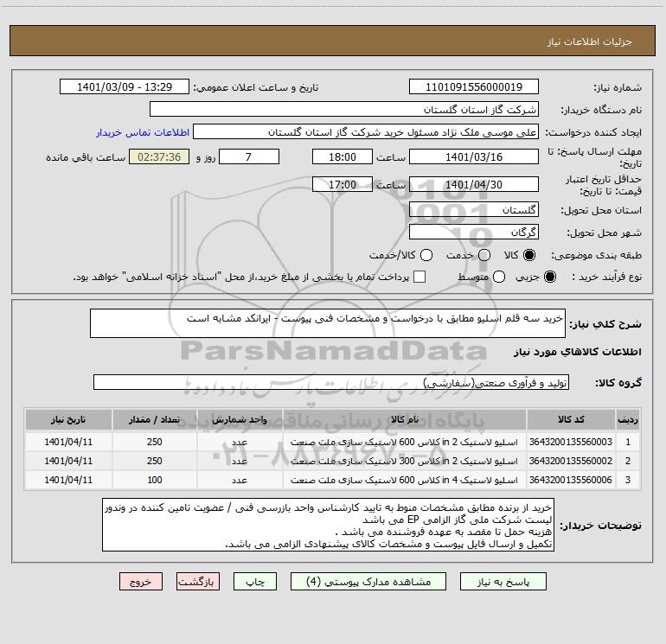Screen dimensions: 666x644
Task: Click the چاپ print button
Action: pyautogui.click(x=255, y=582)
